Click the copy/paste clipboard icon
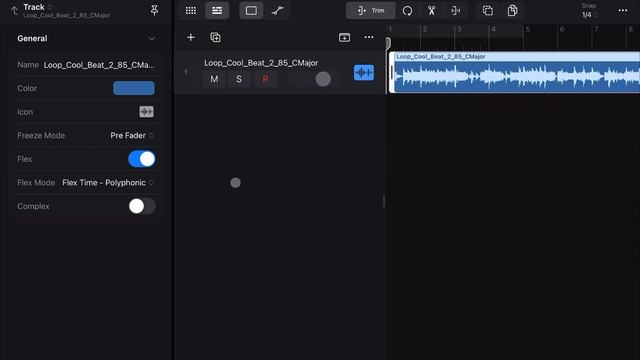This screenshot has width=640, height=360. point(512,11)
